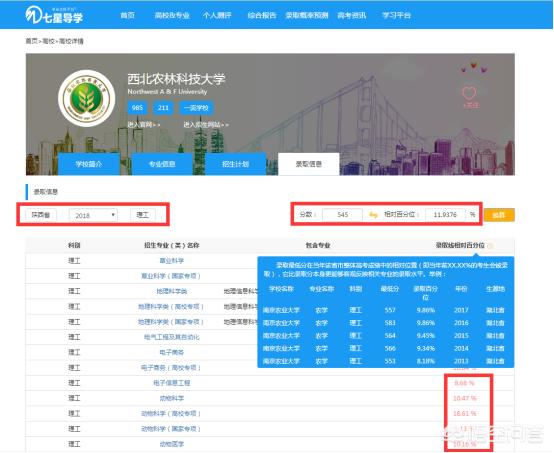Click the university emblem image
This screenshot has width=554, height=453.
[87, 98]
